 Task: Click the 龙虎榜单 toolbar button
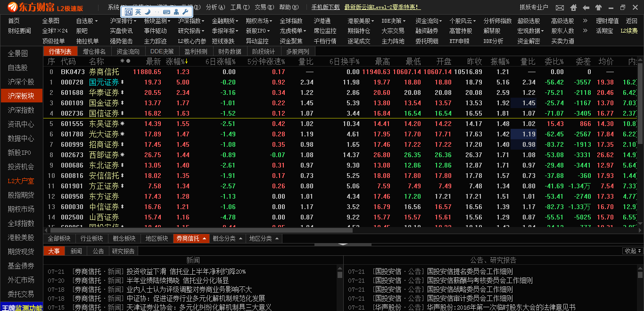[x=293, y=31]
